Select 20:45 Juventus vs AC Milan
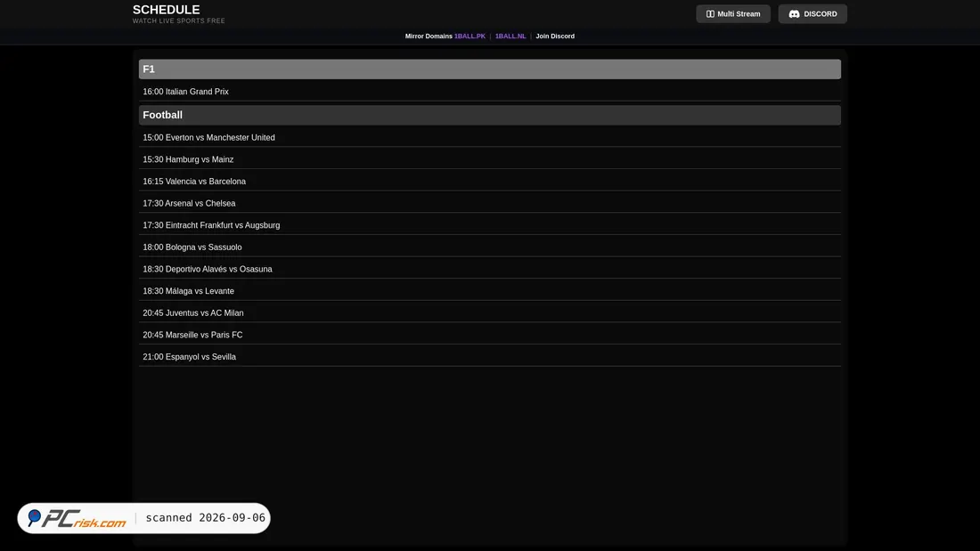The height and width of the screenshot is (551, 980). (x=489, y=312)
